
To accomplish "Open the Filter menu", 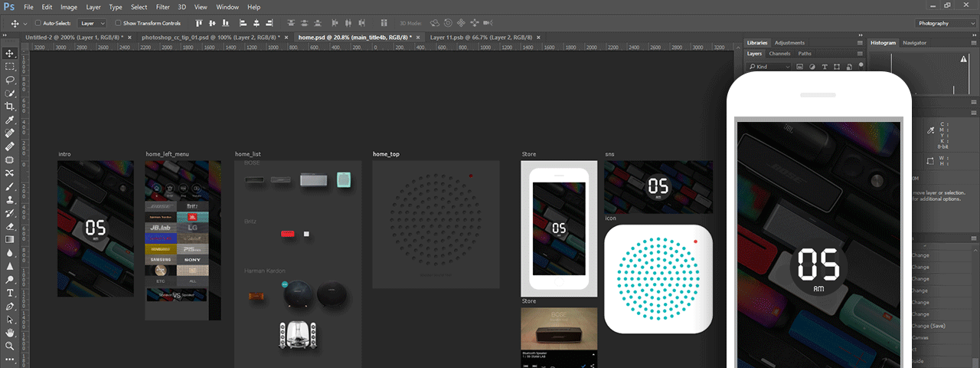I will [x=162, y=7].
